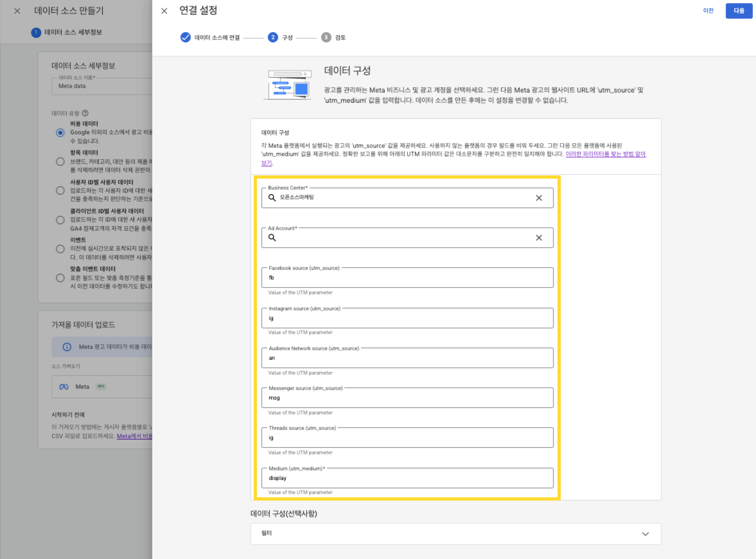Expand the 필터 section chevron
The height and width of the screenshot is (559, 756).
[x=645, y=534]
